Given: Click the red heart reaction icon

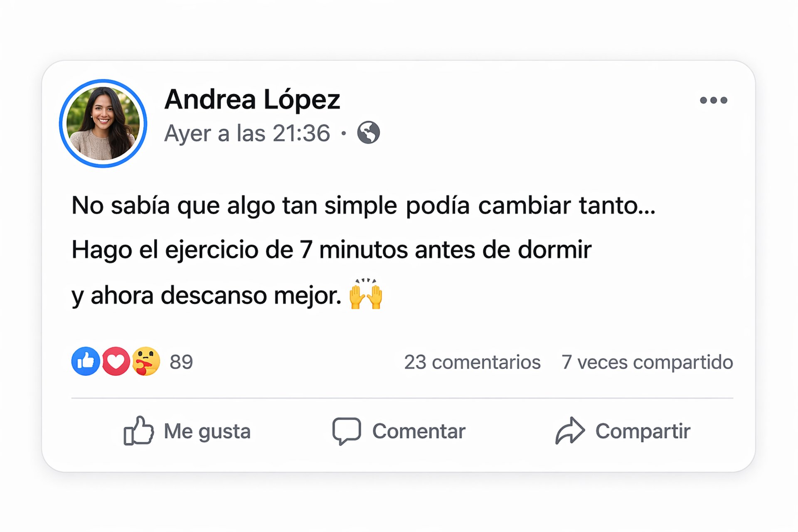Looking at the screenshot, I should point(116,361).
